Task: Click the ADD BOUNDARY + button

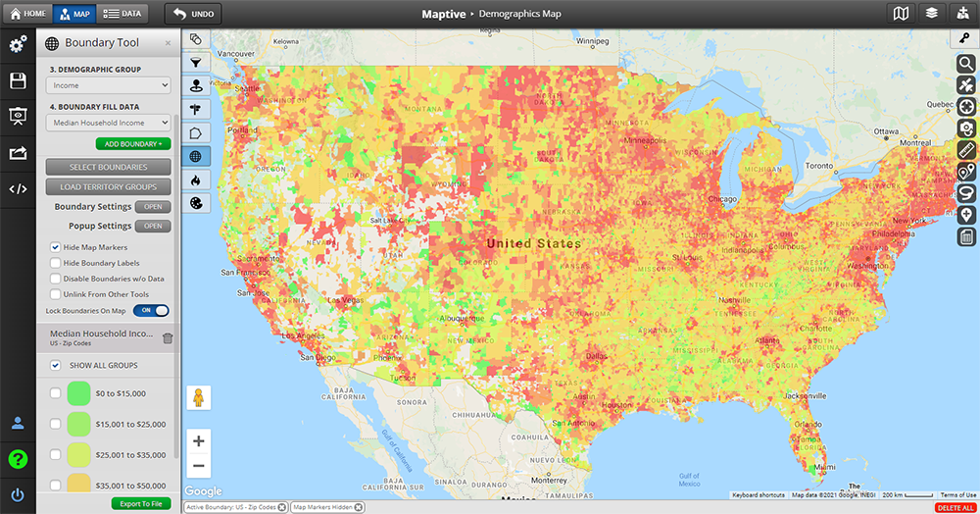Action: click(138, 144)
